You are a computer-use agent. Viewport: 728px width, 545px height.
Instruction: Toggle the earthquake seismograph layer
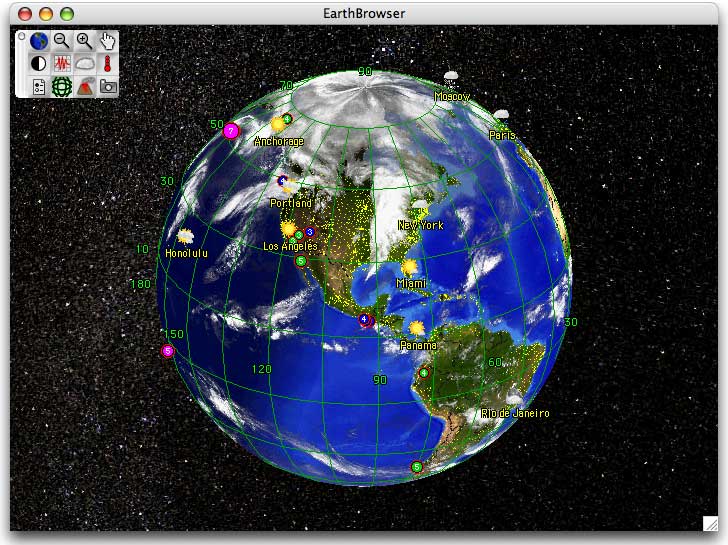coord(62,63)
